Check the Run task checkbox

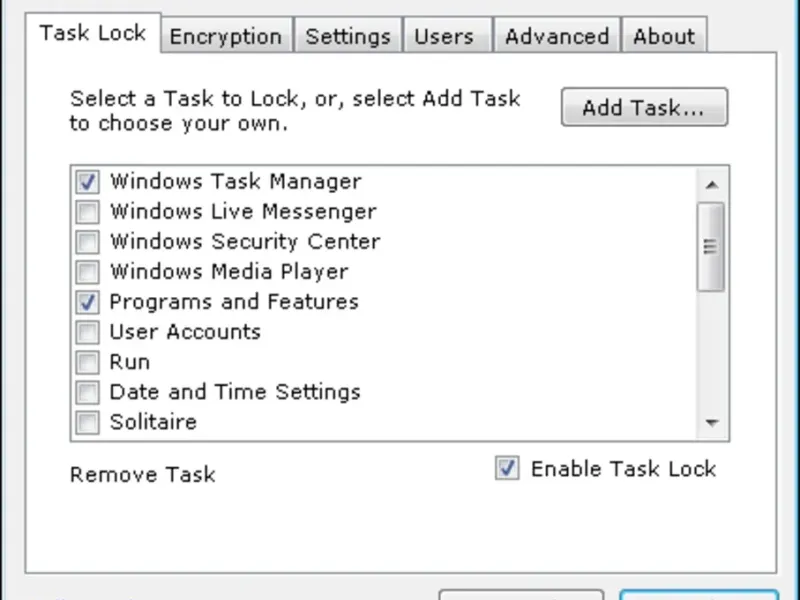tap(87, 362)
